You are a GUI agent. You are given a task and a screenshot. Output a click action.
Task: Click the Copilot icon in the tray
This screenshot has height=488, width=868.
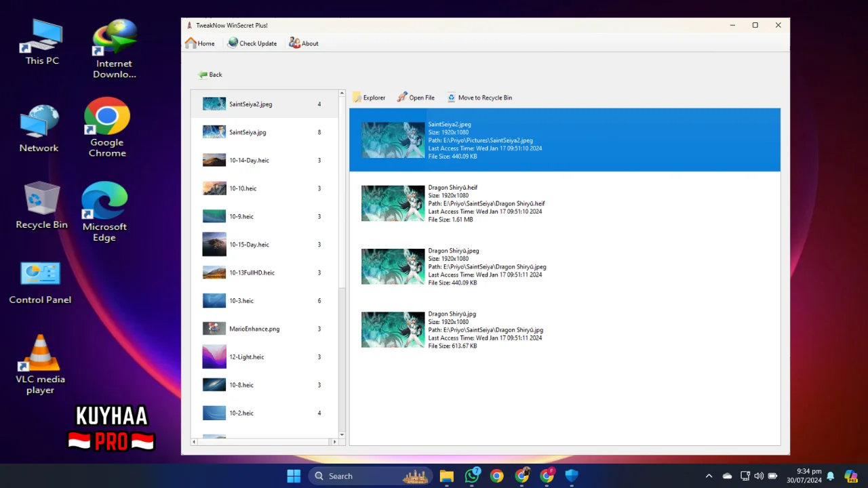click(850, 476)
